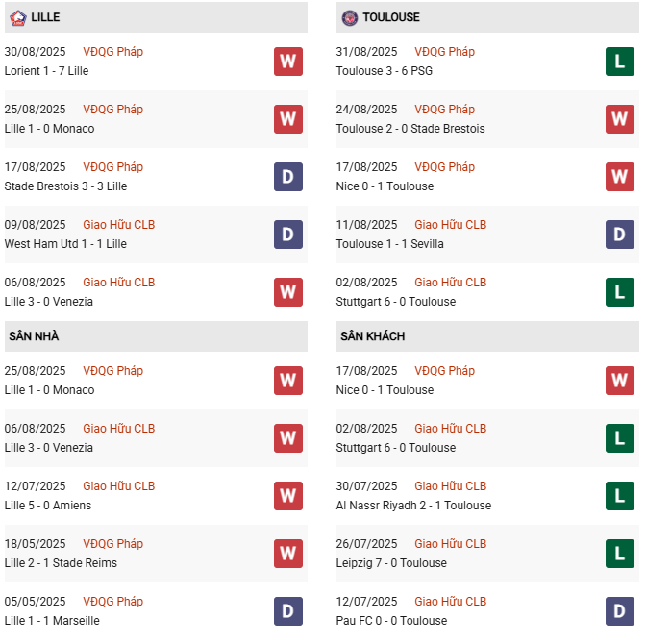Open VĐQG Pháp link beside 30/08/2025
Image resolution: width=646 pixels, height=644 pixels.
point(112,52)
